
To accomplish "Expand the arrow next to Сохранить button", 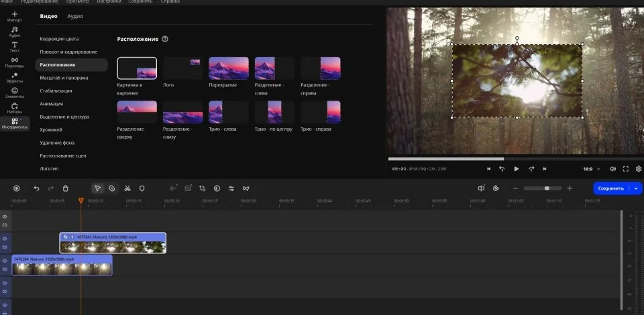I will click(636, 188).
